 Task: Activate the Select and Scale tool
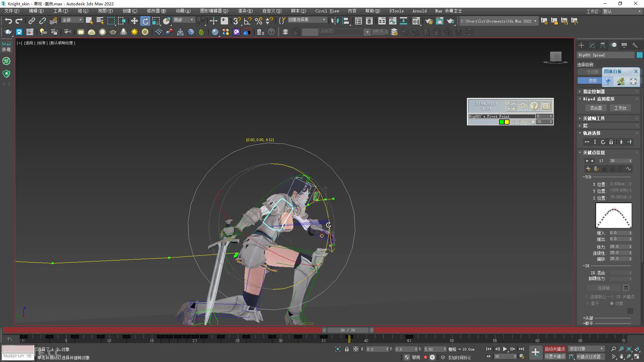click(x=156, y=21)
